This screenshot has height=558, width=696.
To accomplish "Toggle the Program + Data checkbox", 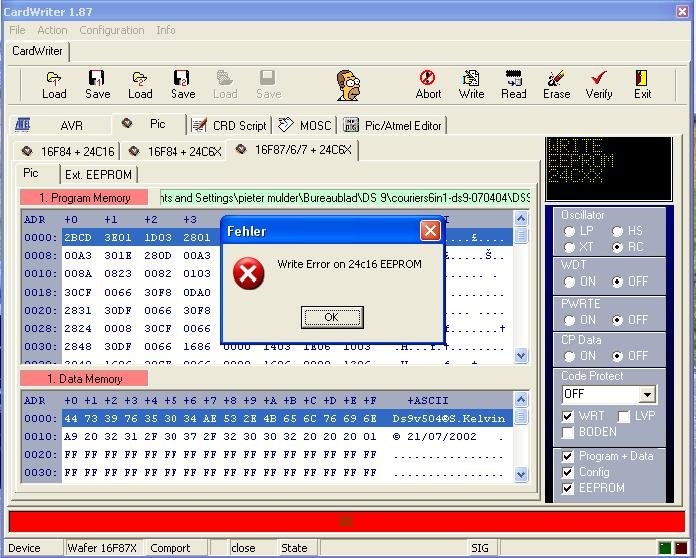I will click(568, 456).
